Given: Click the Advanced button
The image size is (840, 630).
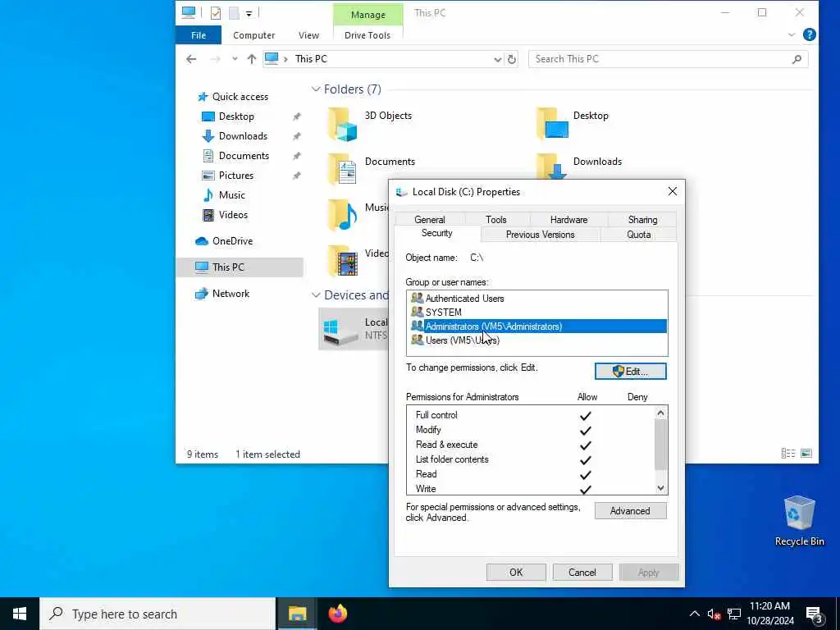Looking at the screenshot, I should point(631,511).
